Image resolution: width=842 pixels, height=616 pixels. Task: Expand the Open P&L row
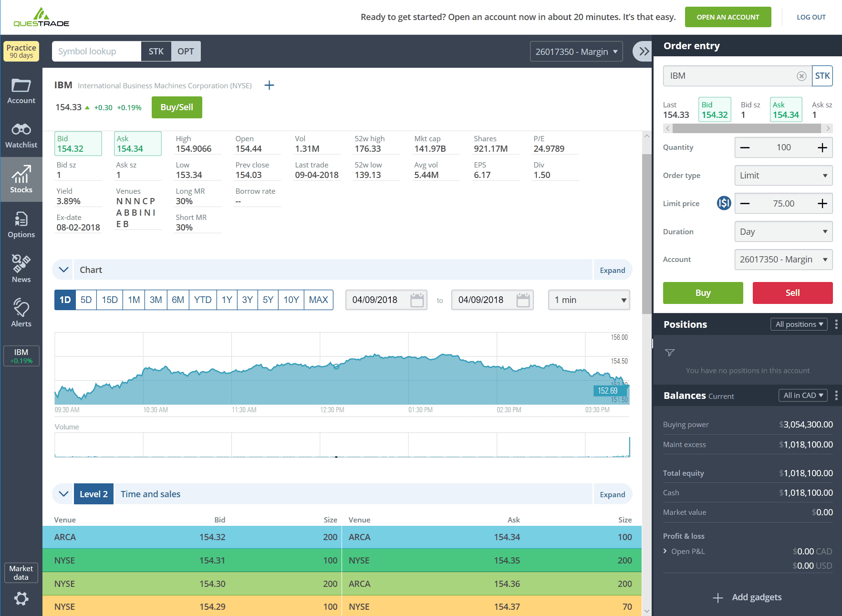pos(665,551)
